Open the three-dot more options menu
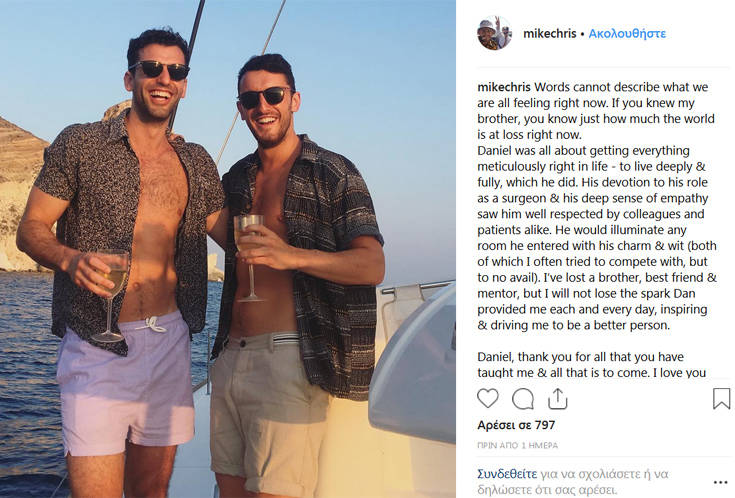Viewport: 735px width, 498px height. tap(721, 480)
